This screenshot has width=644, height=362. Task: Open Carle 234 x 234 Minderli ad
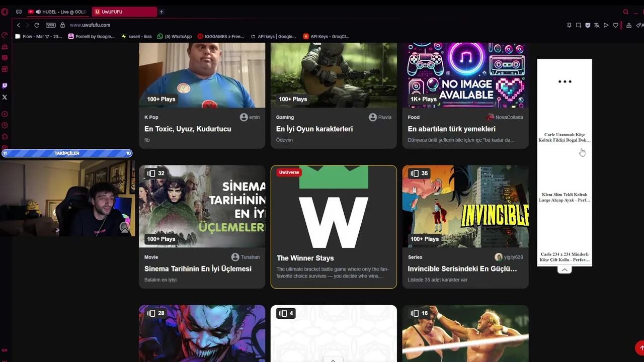[565, 257]
